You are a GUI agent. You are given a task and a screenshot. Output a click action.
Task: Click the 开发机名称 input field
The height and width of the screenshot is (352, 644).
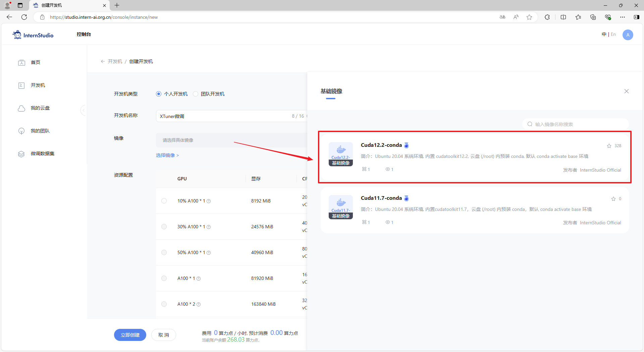(x=231, y=116)
